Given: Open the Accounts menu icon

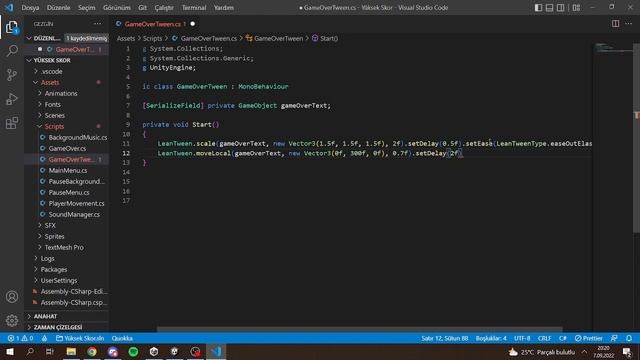Looking at the screenshot, I should click(12, 296).
